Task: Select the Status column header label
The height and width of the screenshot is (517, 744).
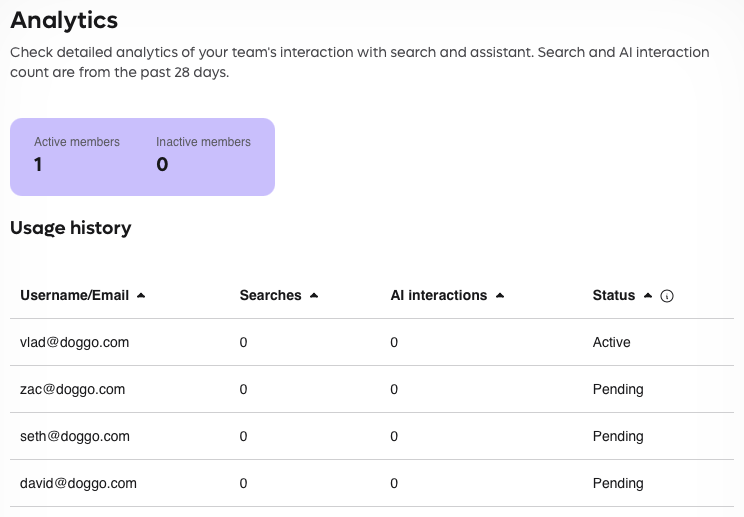Action: (x=614, y=296)
